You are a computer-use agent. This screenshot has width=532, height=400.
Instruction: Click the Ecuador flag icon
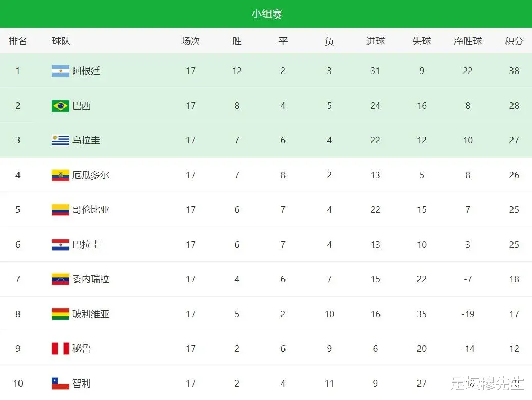(60, 175)
